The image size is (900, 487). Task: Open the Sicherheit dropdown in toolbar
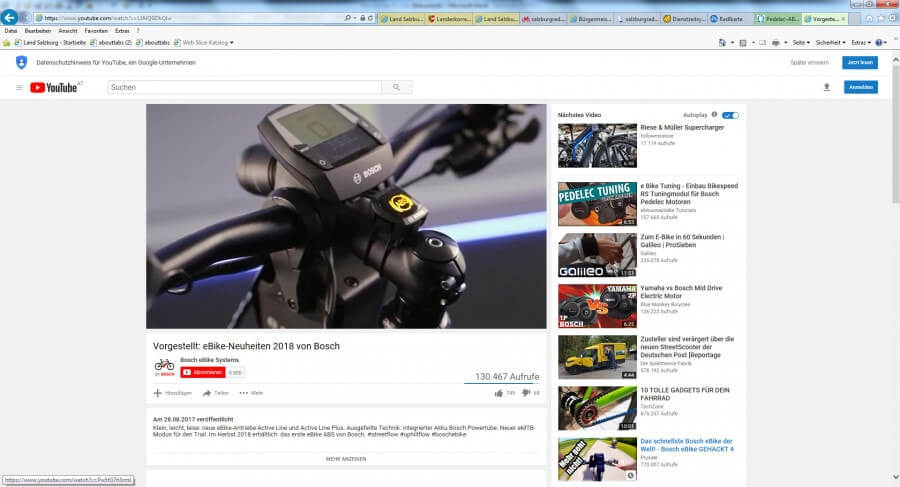[x=830, y=43]
